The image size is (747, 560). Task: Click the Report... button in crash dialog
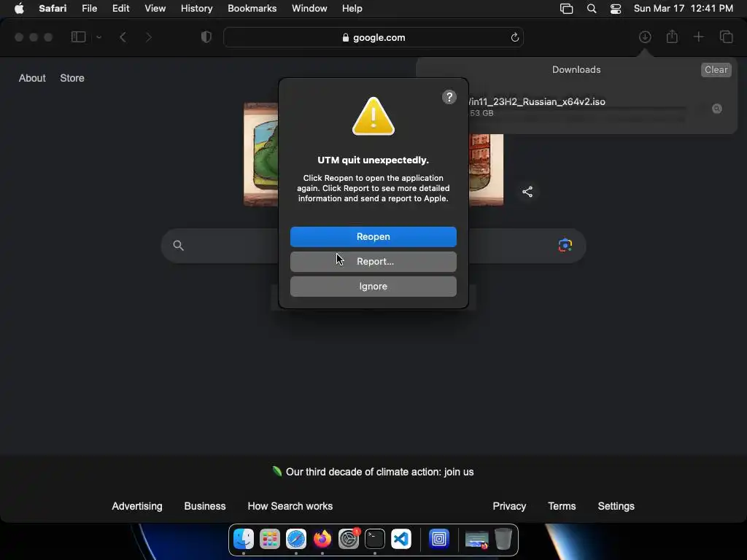coord(373,262)
